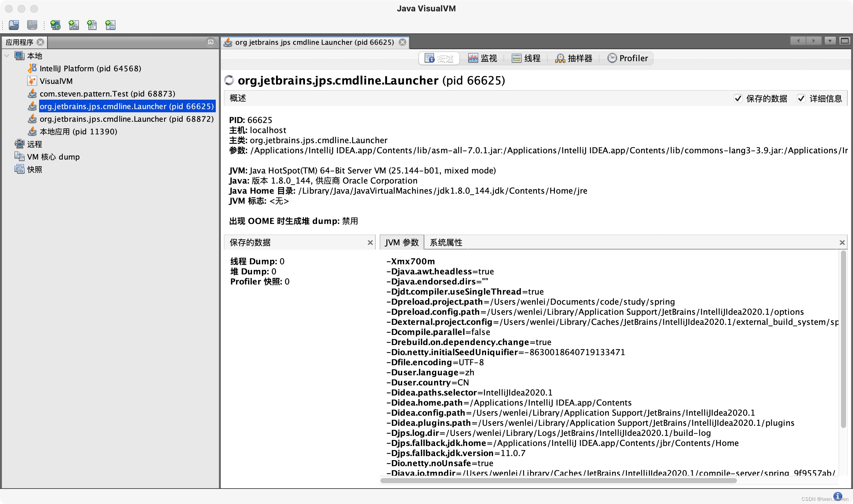The image size is (853, 504).
Task: Click vertical scrollbar of JVM arguments
Action: 843,340
